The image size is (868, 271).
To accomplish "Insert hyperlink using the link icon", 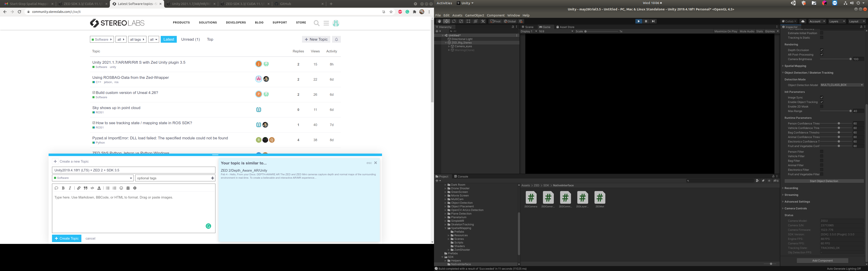I will 78,188.
